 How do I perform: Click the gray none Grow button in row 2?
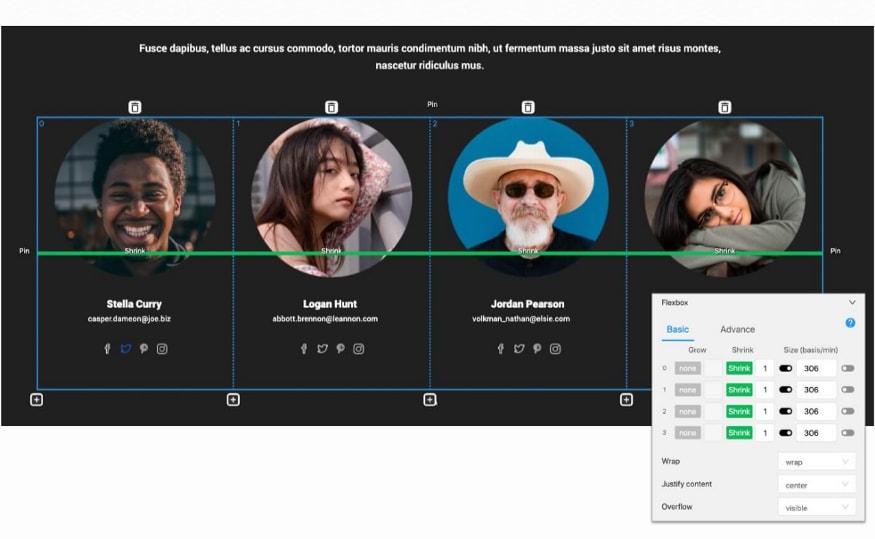click(x=688, y=411)
